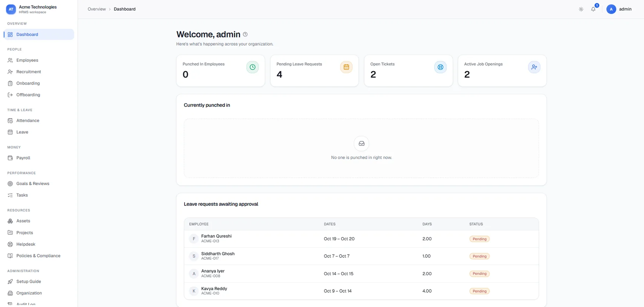Click the user-plus icon on Active Job Openings card
This screenshot has height=307, width=644.
point(534,67)
